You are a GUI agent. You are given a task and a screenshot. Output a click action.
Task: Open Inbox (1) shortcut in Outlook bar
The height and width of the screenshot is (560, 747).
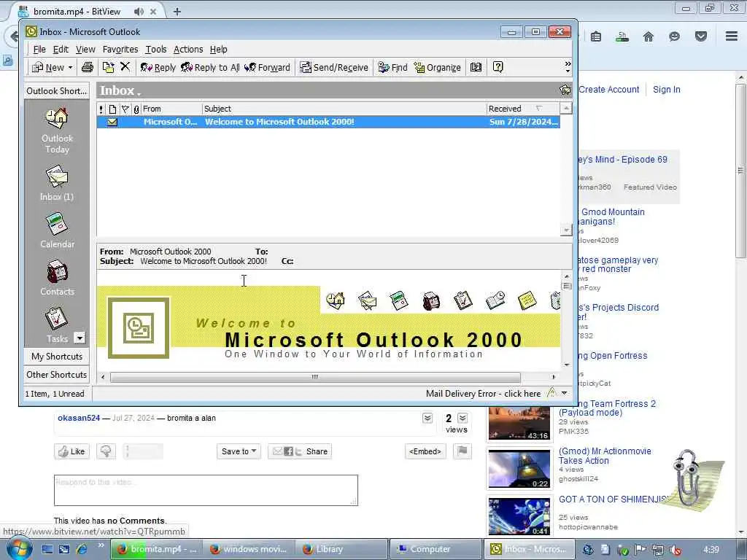[57, 183]
